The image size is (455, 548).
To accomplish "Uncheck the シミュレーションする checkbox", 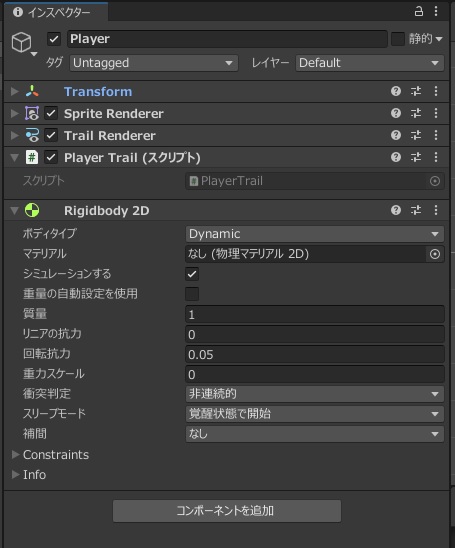I will click(x=192, y=274).
